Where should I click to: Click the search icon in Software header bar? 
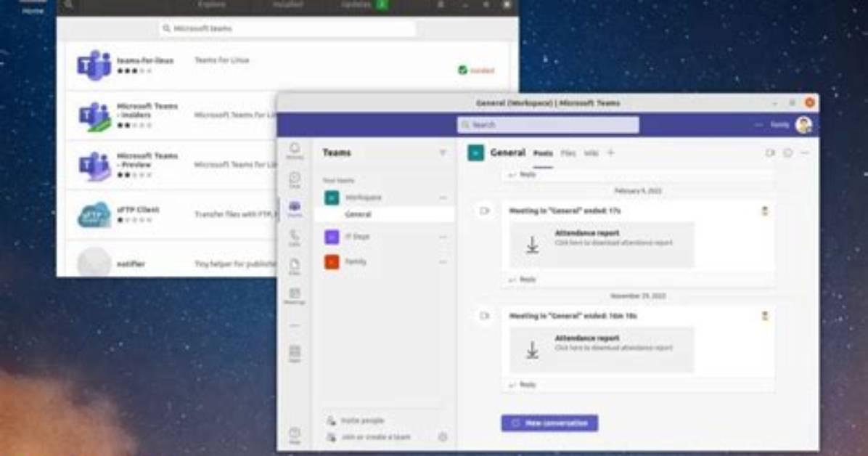[68, 4]
